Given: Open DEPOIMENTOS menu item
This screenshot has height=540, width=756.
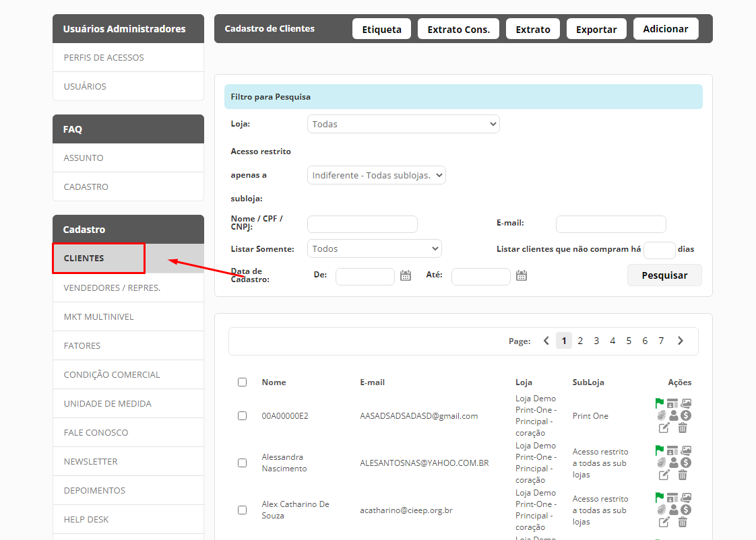Looking at the screenshot, I should pyautogui.click(x=128, y=490).
